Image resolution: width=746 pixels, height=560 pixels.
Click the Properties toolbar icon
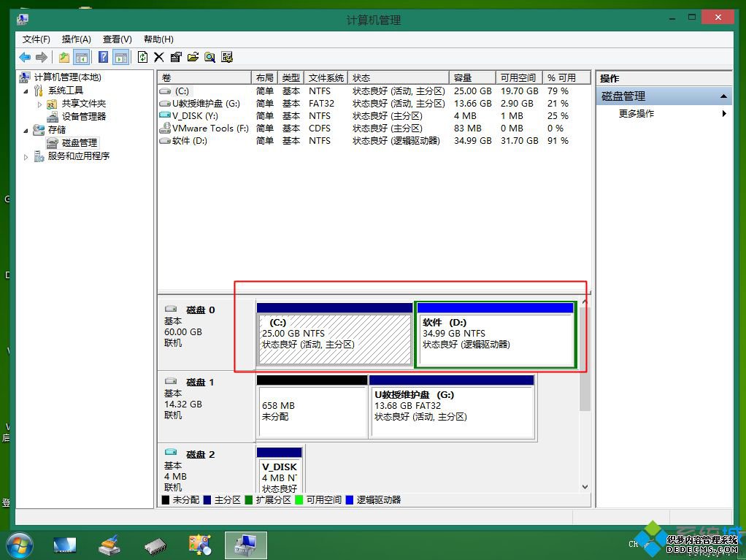(176, 58)
